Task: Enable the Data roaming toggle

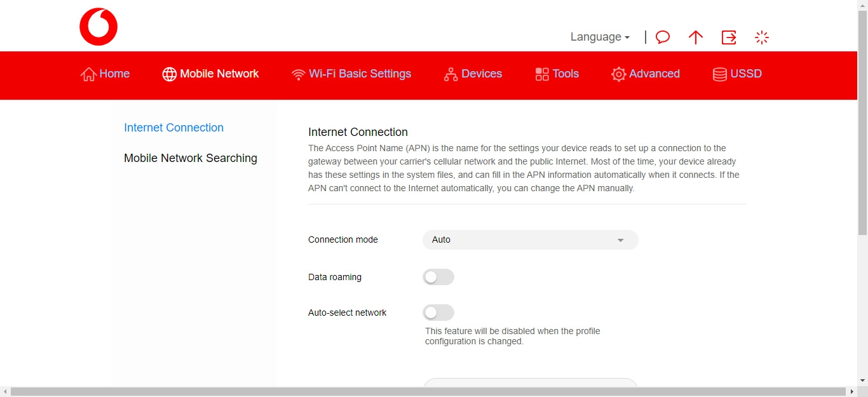Action: 438,277
